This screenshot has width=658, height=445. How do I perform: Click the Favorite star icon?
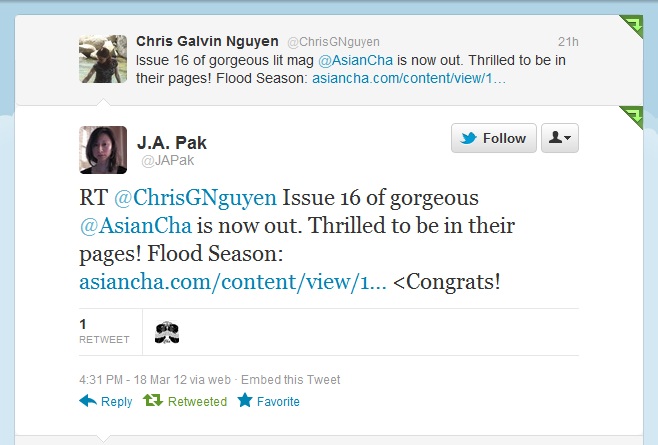245,400
